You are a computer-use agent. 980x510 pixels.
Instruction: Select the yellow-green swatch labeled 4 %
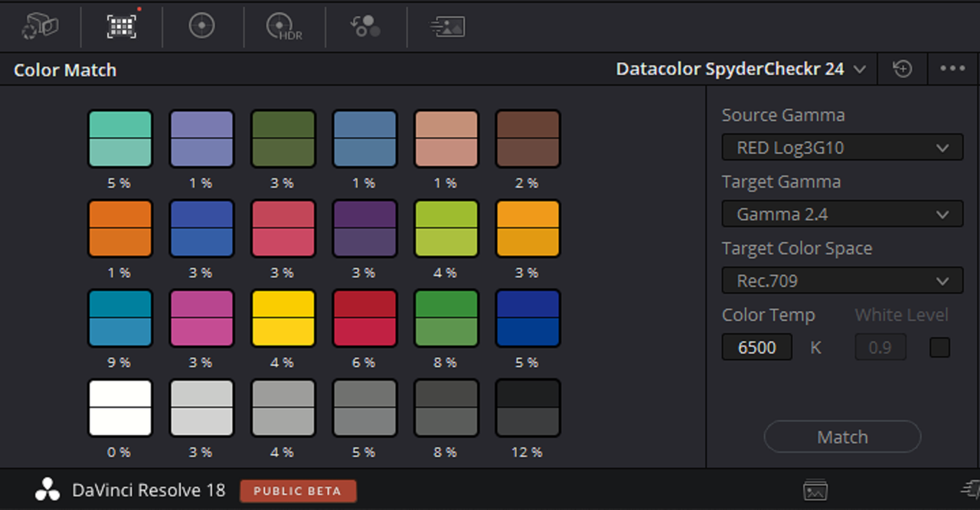(446, 228)
